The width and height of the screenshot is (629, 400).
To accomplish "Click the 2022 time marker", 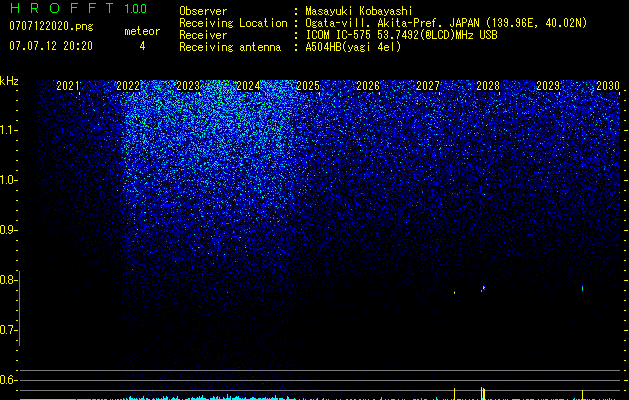I will click(128, 86).
